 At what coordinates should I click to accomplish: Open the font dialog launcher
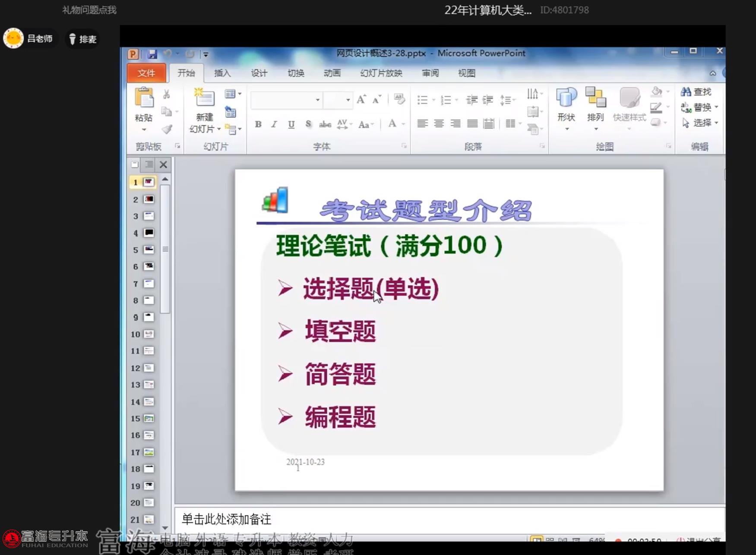[404, 146]
